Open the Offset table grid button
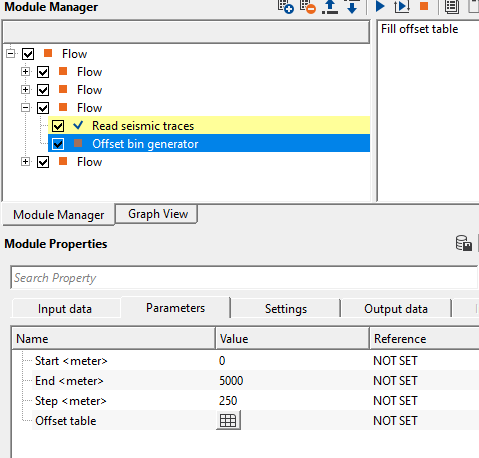This screenshot has height=458, width=479. point(228,420)
